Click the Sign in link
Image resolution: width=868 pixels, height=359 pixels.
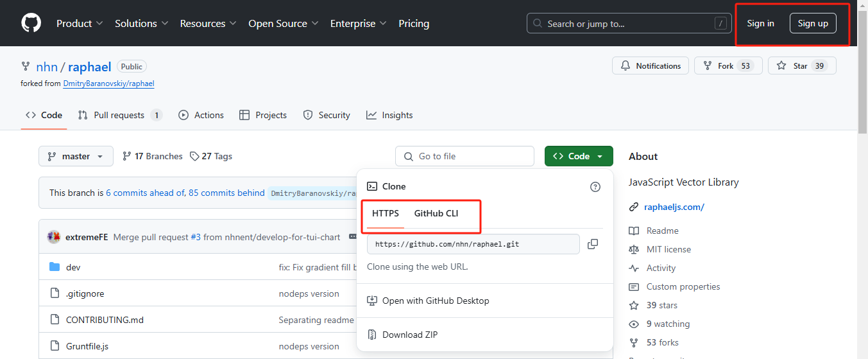pos(760,23)
